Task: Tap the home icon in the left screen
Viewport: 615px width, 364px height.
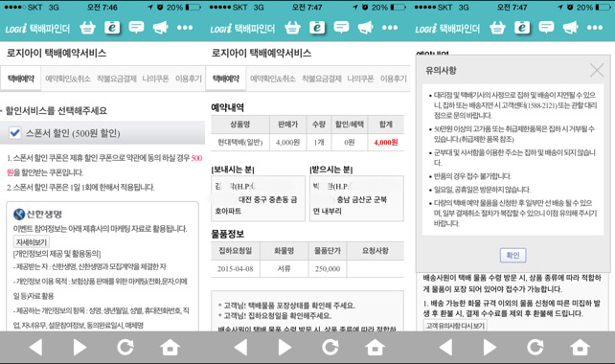Action: coord(170,347)
